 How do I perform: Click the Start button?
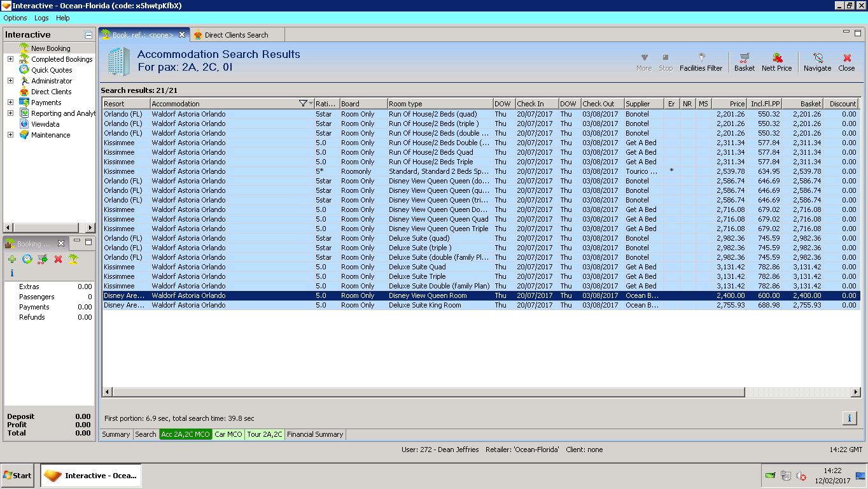(x=18, y=476)
